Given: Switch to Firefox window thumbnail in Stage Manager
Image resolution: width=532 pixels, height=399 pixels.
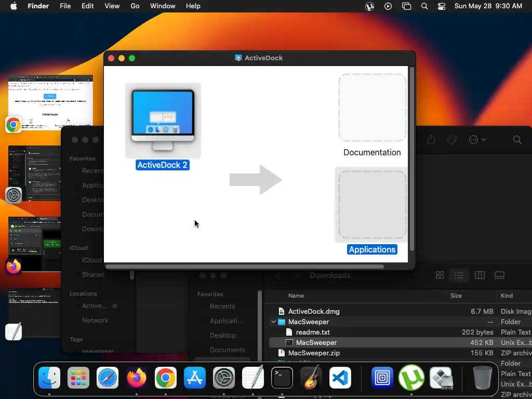Looking at the screenshot, I should tap(34, 244).
